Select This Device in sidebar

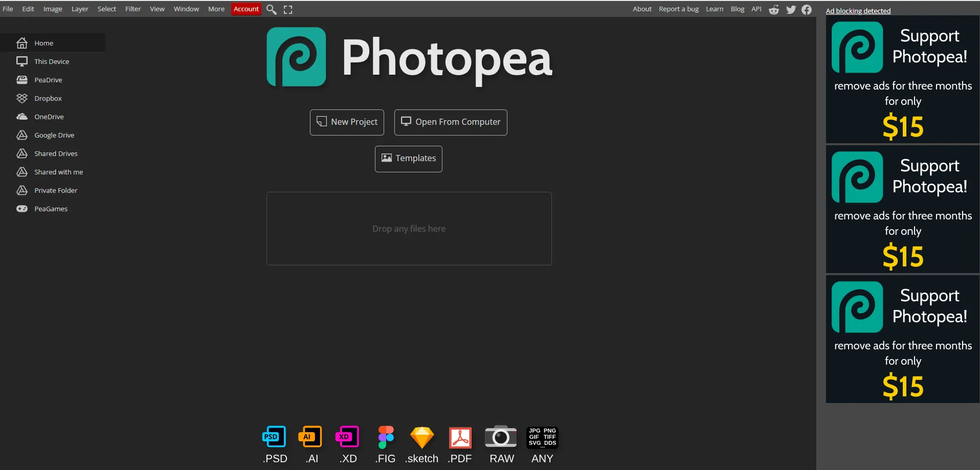click(x=53, y=61)
